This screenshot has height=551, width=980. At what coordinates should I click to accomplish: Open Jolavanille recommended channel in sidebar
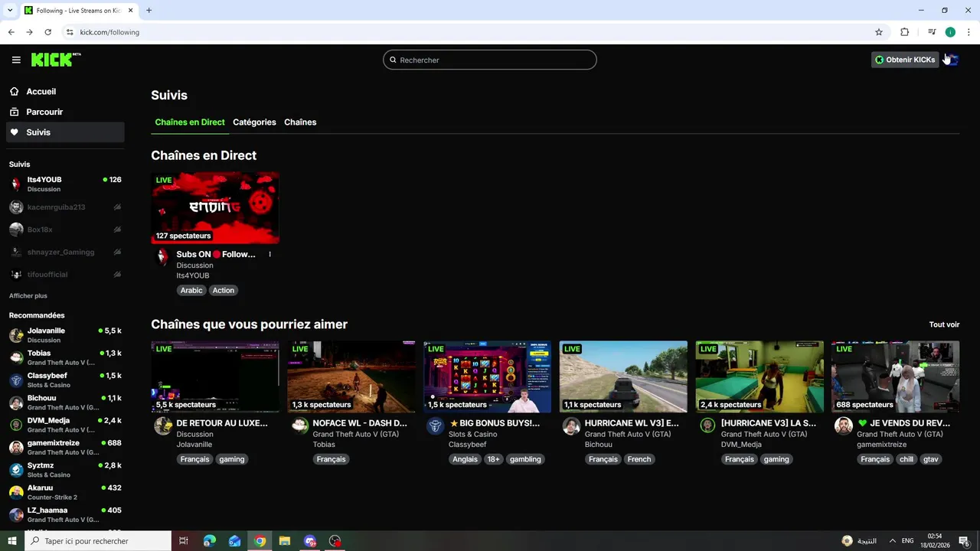65,335
